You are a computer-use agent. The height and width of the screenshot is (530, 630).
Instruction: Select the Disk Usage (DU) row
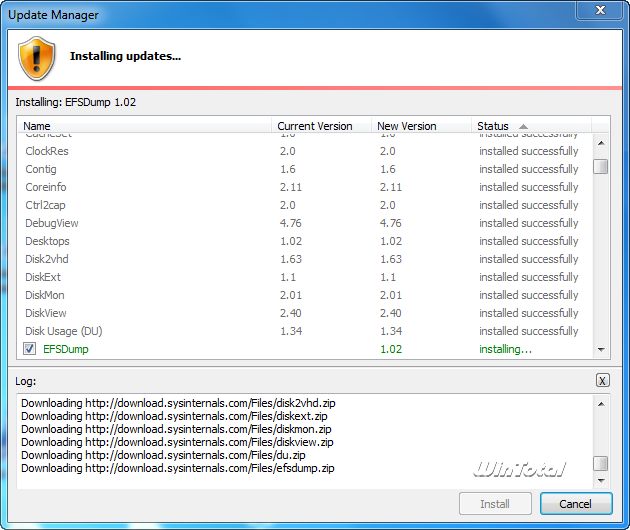(305, 331)
